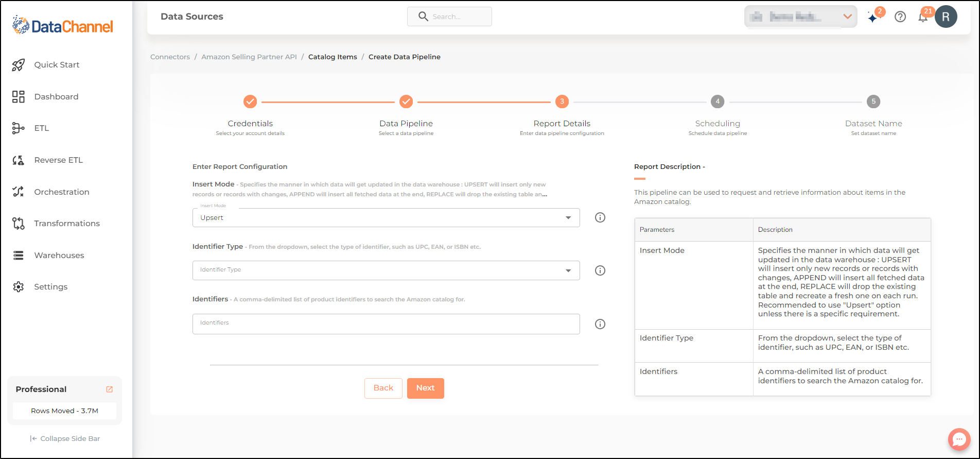Open Catalog Items breadcrumb

(332, 57)
